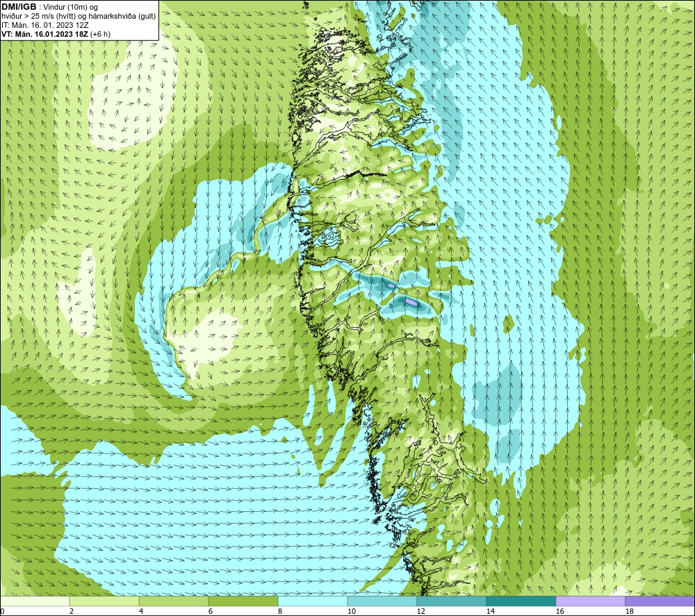Click the 2–4 m/s light green swatch

(104, 601)
